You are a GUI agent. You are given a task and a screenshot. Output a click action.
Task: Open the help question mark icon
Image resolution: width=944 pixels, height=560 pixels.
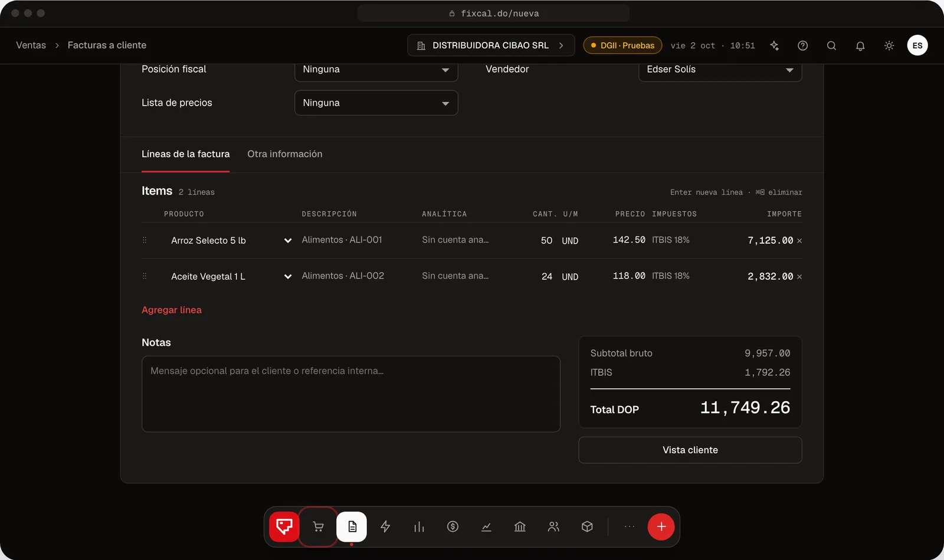[x=802, y=45]
